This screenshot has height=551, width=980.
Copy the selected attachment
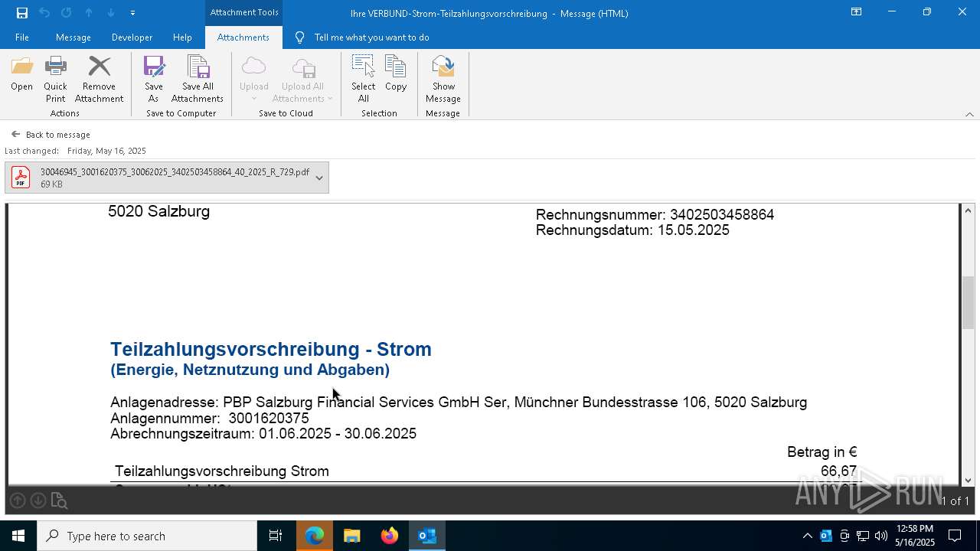(396, 74)
